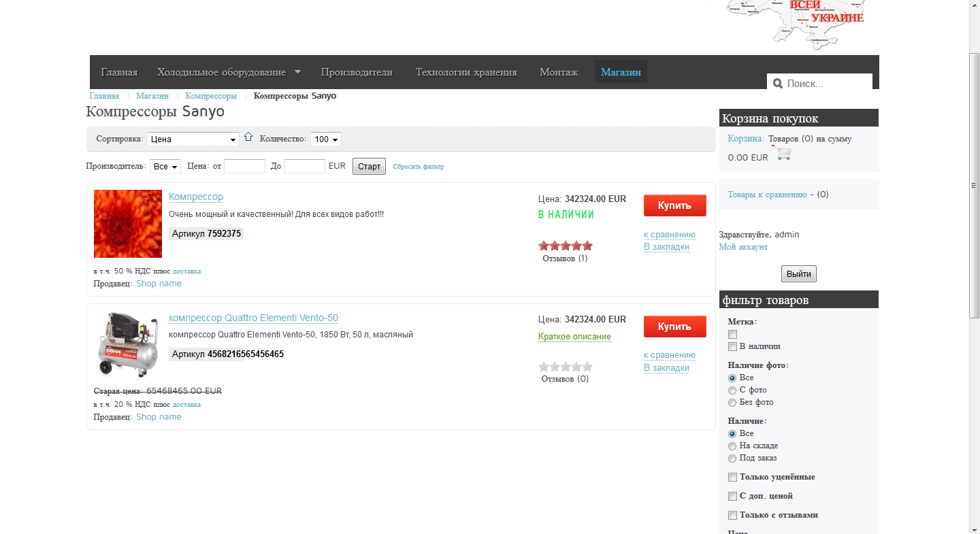The image size is (980, 534).
Task: Add Компрессор 'В закладки'
Action: pyautogui.click(x=666, y=246)
